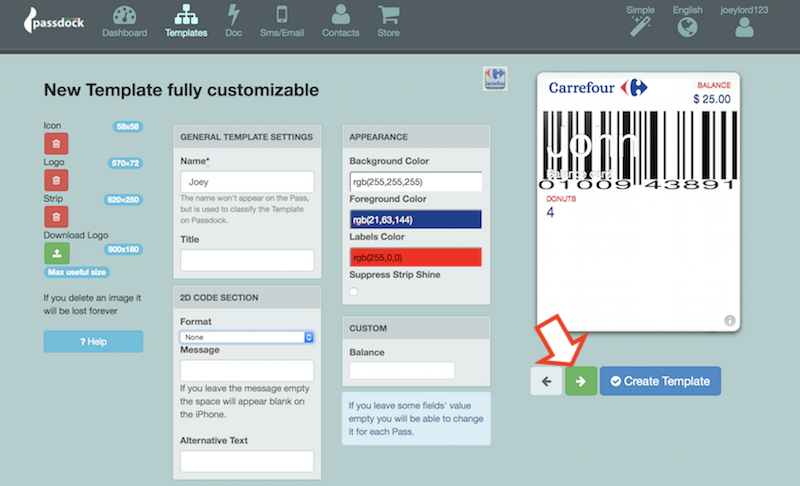Open the 2D code Format dropdown
This screenshot has width=800, height=486.
tap(247, 337)
